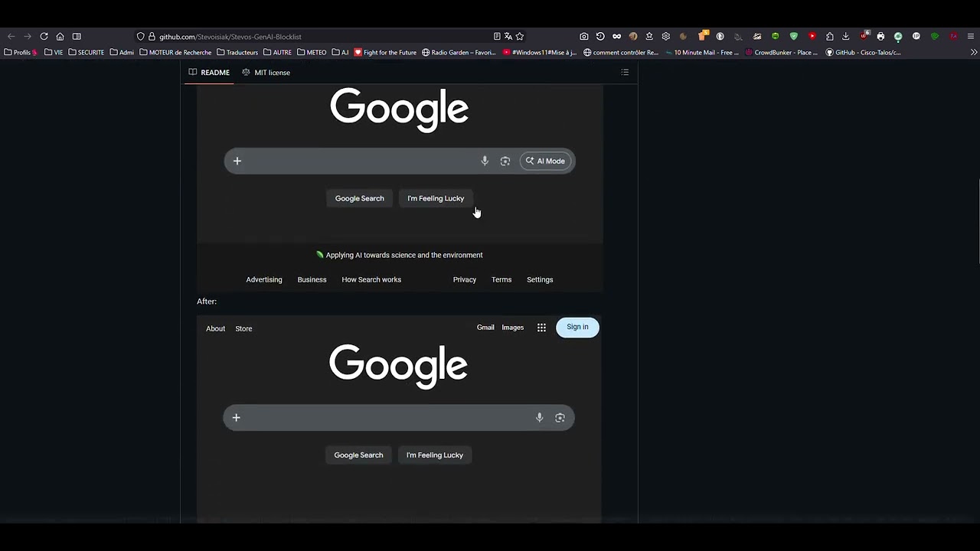This screenshot has width=980, height=551.
Task: Click the green shield extension icon
Action: coord(794,36)
